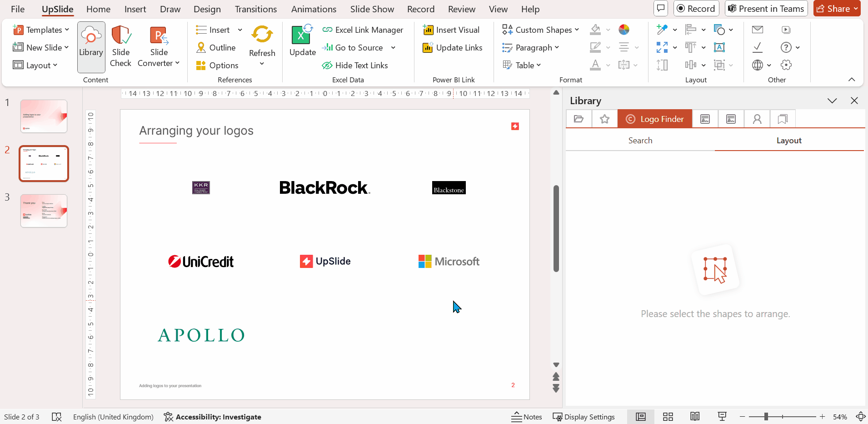Screen dimensions: 868x424
Task: Click the shapes change icon
Action: click(719, 30)
